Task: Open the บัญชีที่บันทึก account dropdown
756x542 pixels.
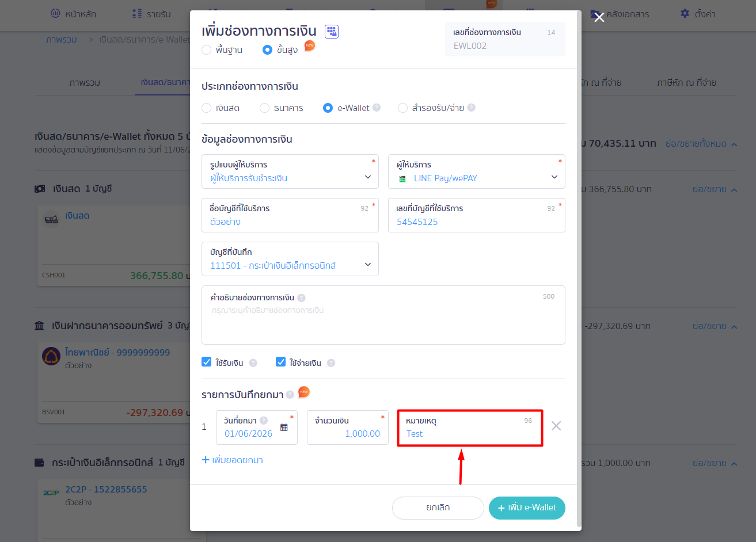Action: pyautogui.click(x=290, y=259)
